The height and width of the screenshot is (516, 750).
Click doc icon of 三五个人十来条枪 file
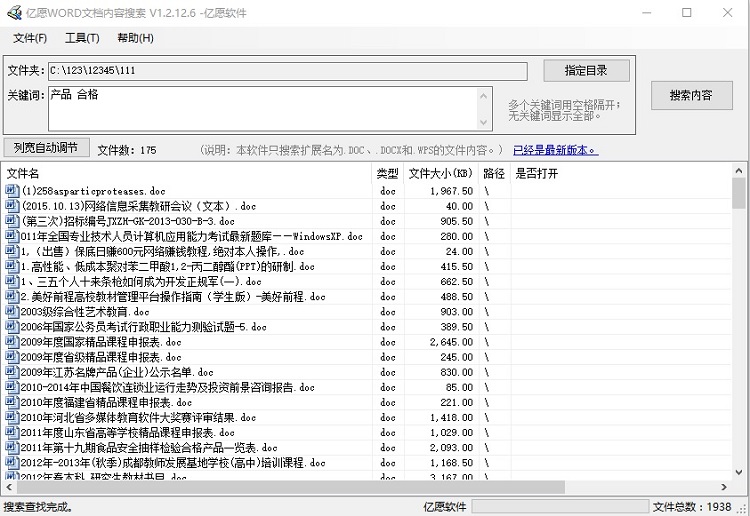(x=11, y=281)
